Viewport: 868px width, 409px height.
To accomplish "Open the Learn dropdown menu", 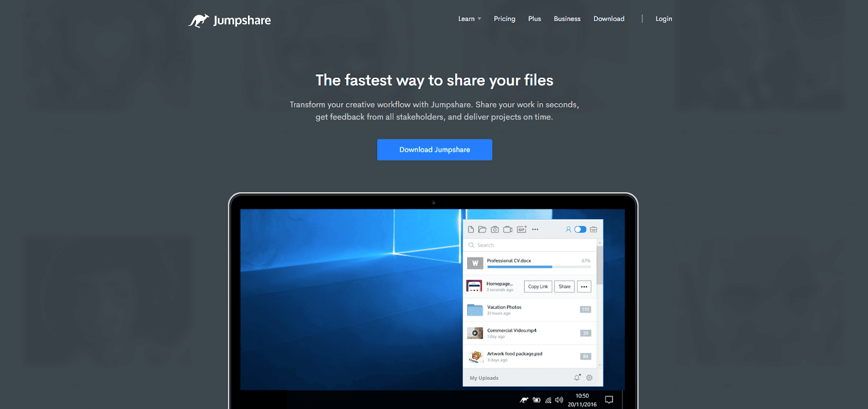I will [469, 19].
